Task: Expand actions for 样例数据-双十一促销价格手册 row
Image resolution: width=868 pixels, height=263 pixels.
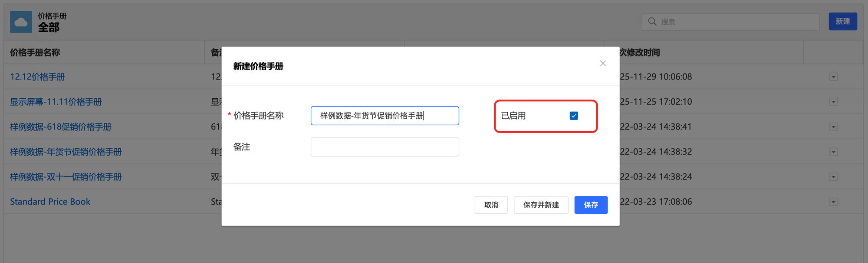Action: click(x=833, y=177)
